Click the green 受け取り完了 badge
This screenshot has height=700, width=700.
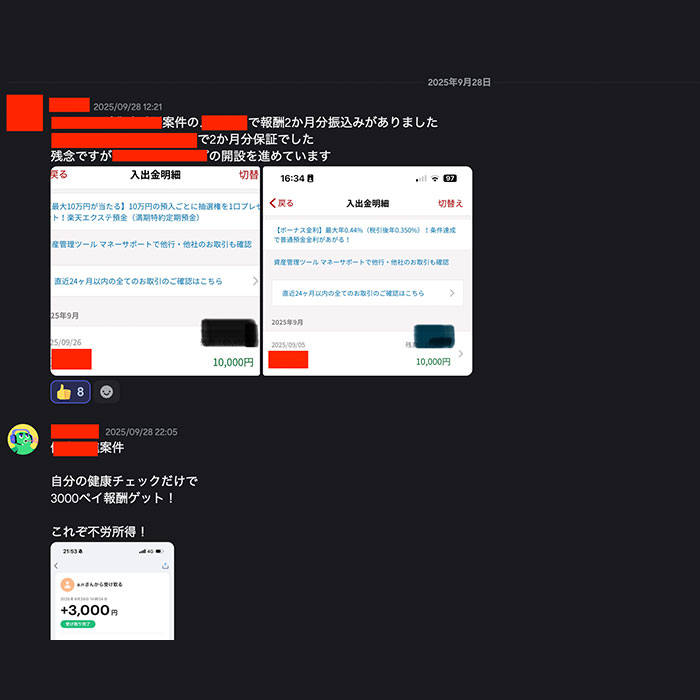coord(78,624)
